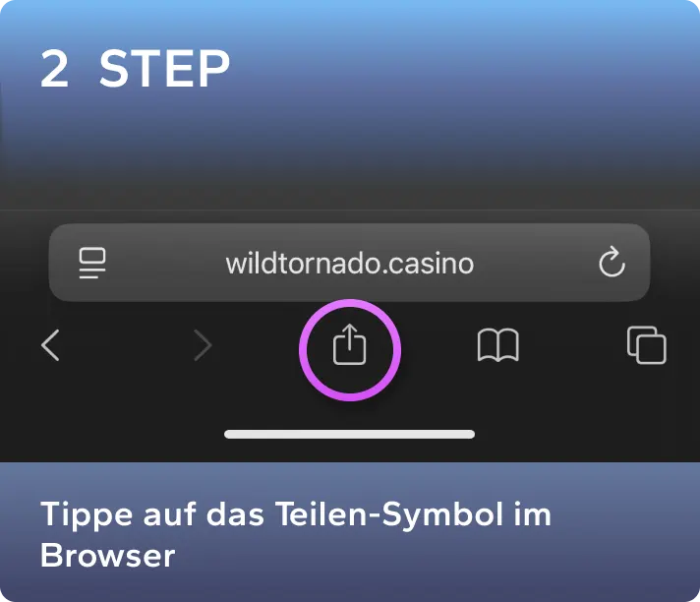
Task: Go back with the left chevron
Action: pyautogui.click(x=50, y=344)
